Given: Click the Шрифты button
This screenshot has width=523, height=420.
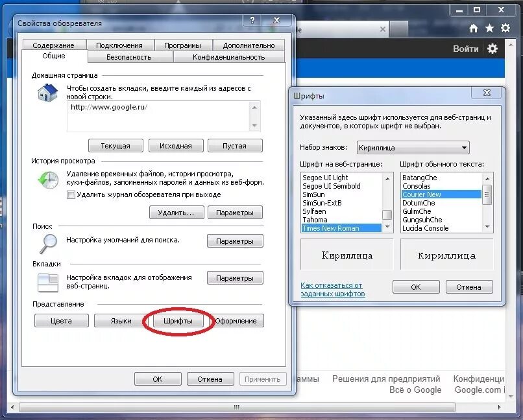Looking at the screenshot, I should (x=178, y=321).
